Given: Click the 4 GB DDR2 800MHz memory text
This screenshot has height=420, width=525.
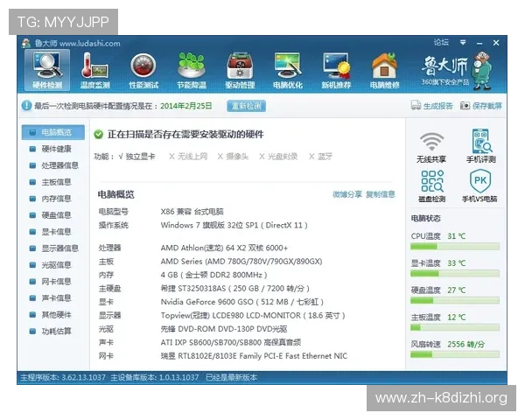Looking at the screenshot, I should click(213, 275).
